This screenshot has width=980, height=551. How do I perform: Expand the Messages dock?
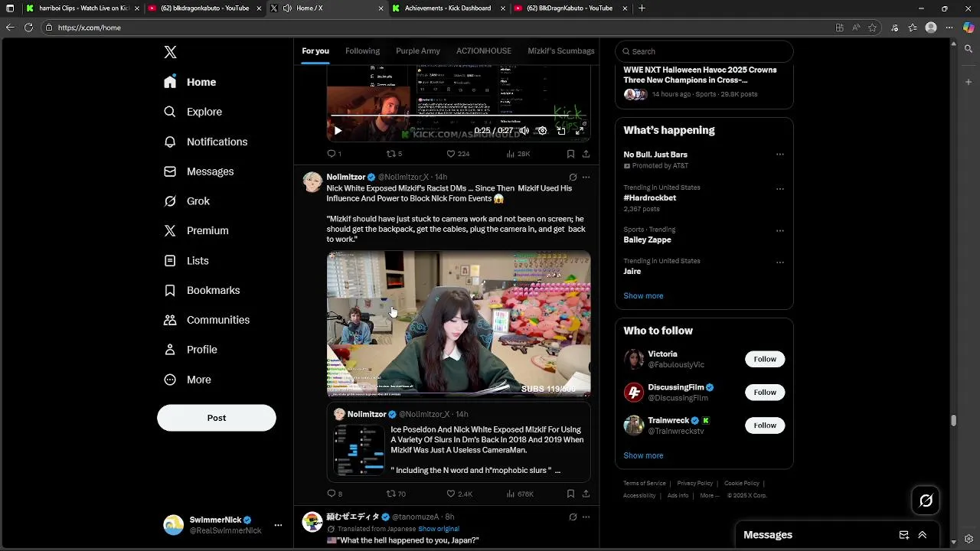[x=923, y=535]
